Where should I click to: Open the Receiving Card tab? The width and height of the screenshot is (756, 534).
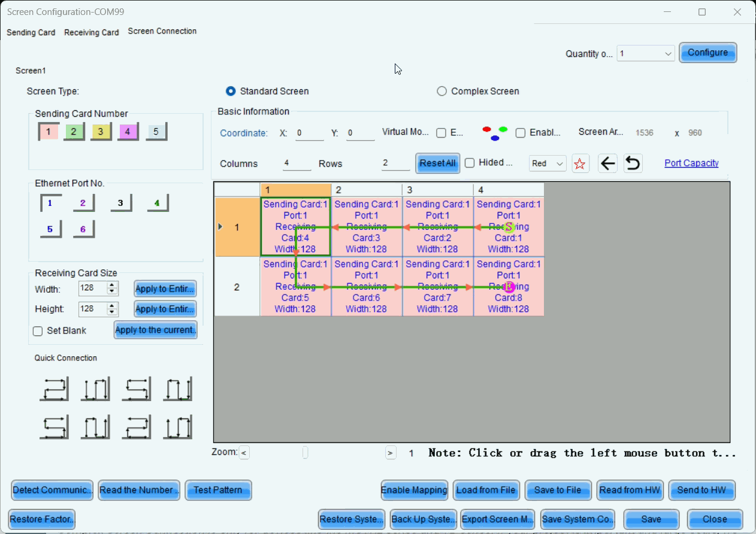click(x=92, y=32)
